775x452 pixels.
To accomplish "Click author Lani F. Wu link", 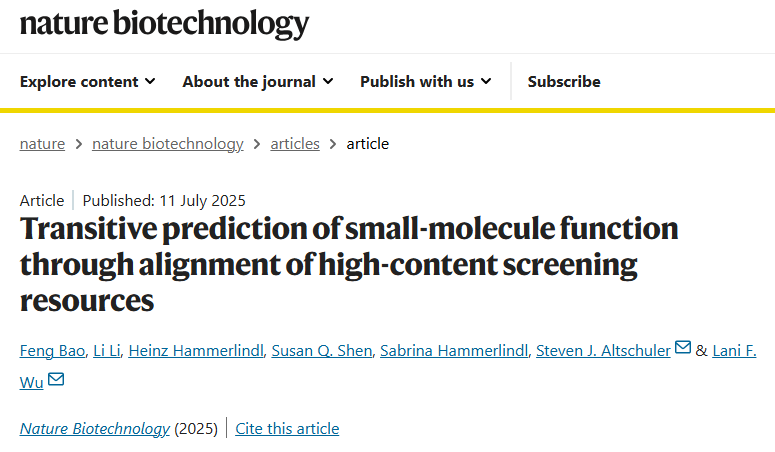I will pos(734,351).
